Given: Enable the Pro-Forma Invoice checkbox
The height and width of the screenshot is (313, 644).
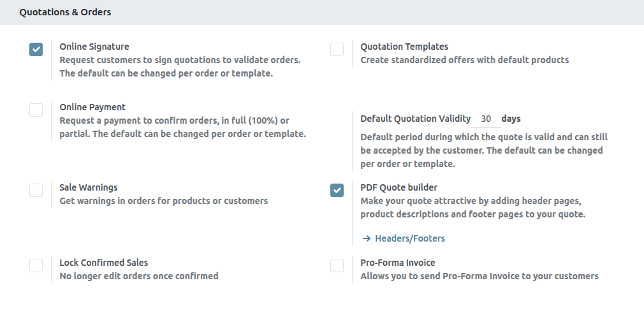Looking at the screenshot, I should [337, 266].
